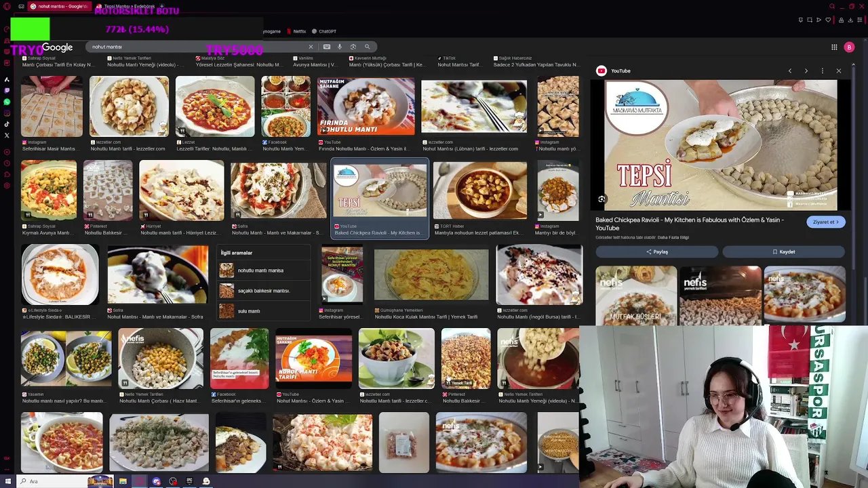
Task: Open File Explorer on the taskbar
Action: [123, 481]
